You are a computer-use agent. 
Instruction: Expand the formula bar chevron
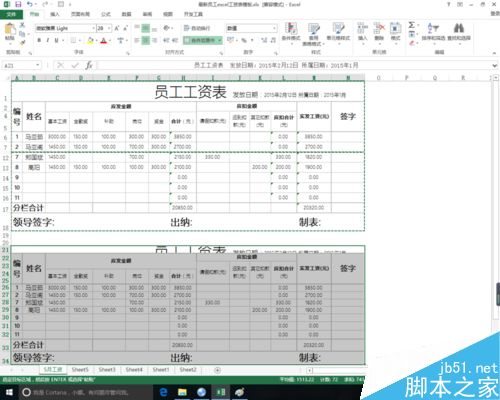pos(494,66)
